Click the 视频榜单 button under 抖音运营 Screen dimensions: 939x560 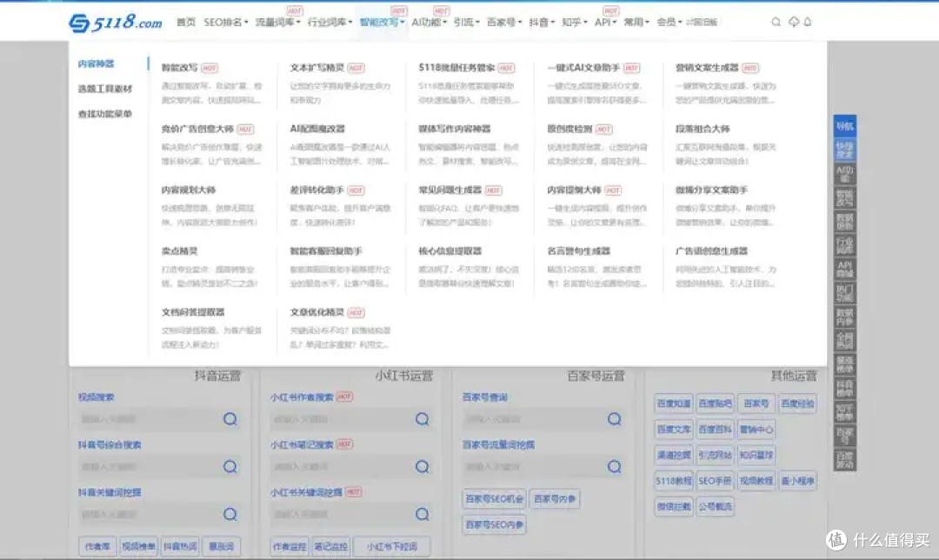tap(138, 546)
